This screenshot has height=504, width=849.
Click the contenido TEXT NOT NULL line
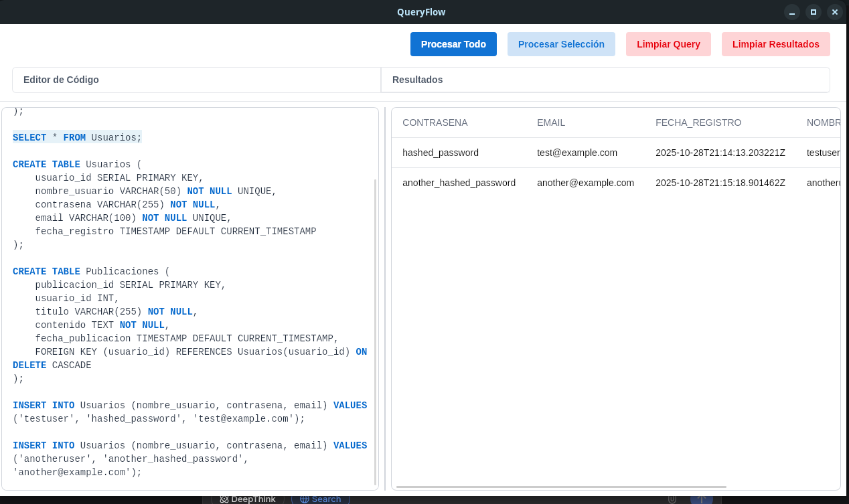[x=102, y=325]
